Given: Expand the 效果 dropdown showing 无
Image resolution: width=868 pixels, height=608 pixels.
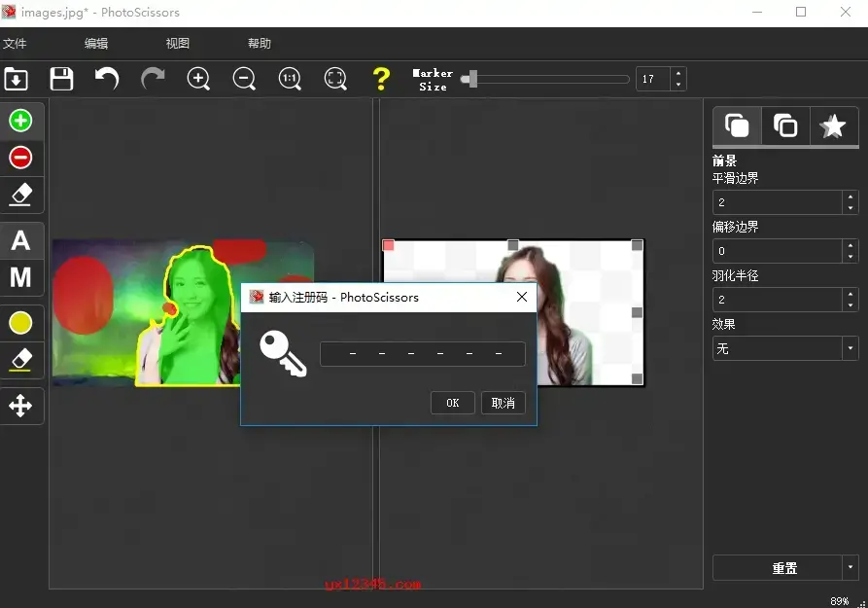Looking at the screenshot, I should point(785,348).
